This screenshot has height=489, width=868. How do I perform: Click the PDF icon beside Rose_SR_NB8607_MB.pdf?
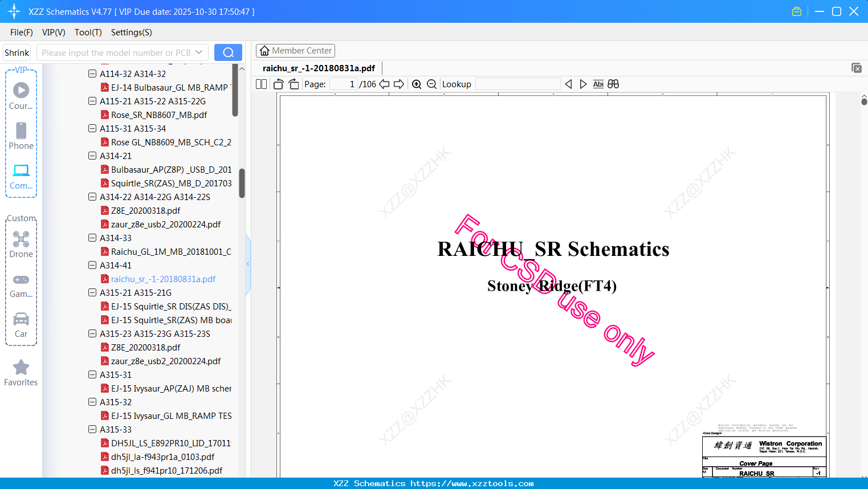105,115
